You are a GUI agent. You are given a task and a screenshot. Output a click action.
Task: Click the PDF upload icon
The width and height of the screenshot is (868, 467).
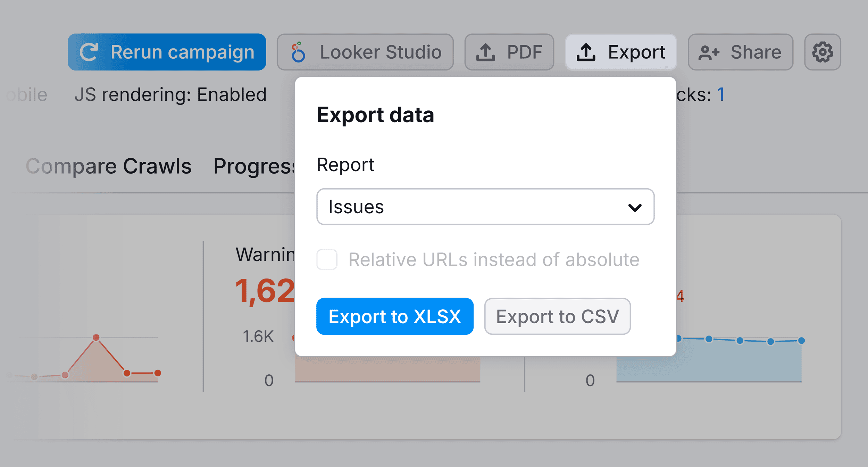486,52
